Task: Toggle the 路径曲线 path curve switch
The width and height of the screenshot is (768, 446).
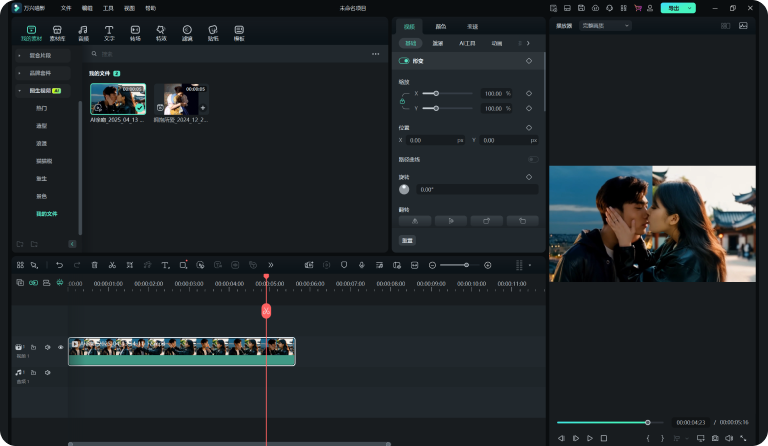Action: pos(533,159)
